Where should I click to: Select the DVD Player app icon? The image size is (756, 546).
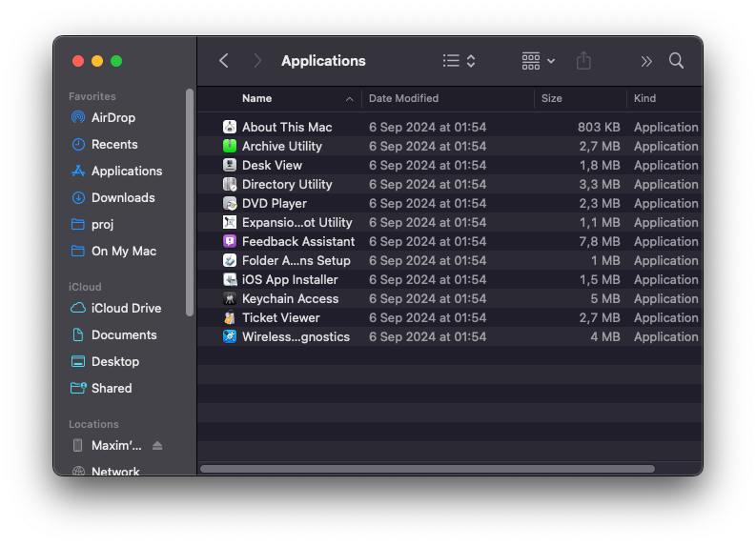click(230, 203)
